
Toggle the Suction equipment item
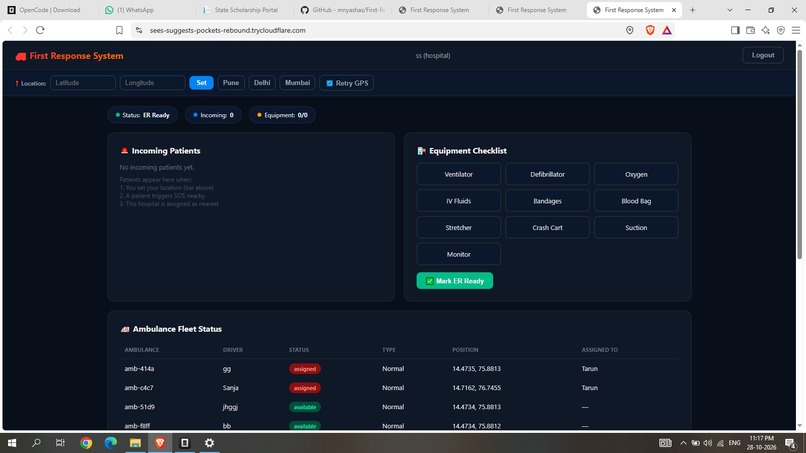[636, 228]
